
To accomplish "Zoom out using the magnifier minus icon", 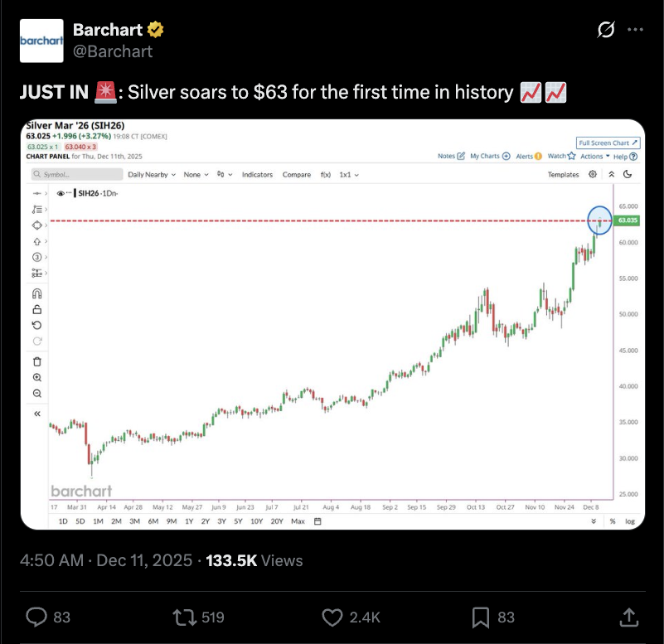I will tap(36, 393).
